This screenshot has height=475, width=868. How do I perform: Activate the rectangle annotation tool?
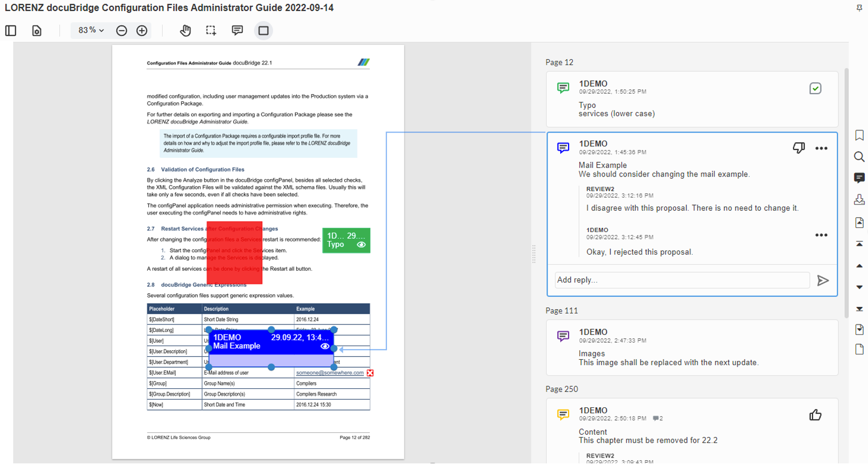point(263,31)
